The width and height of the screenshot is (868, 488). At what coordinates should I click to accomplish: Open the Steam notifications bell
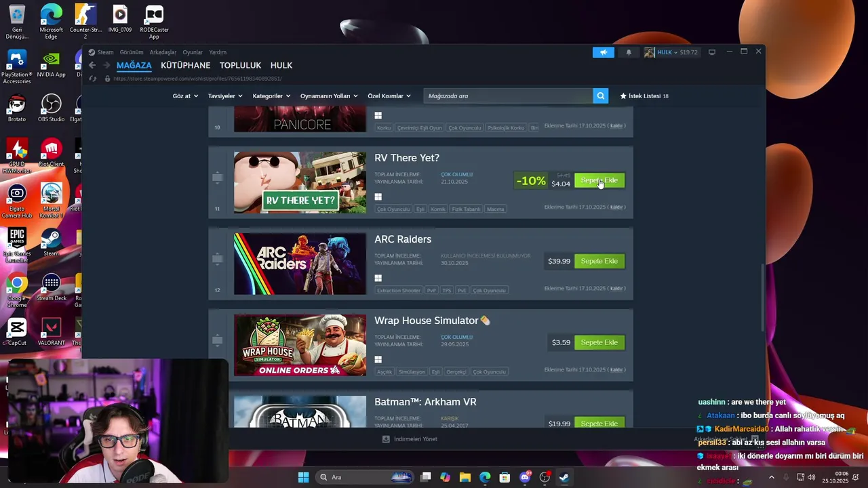coord(629,52)
